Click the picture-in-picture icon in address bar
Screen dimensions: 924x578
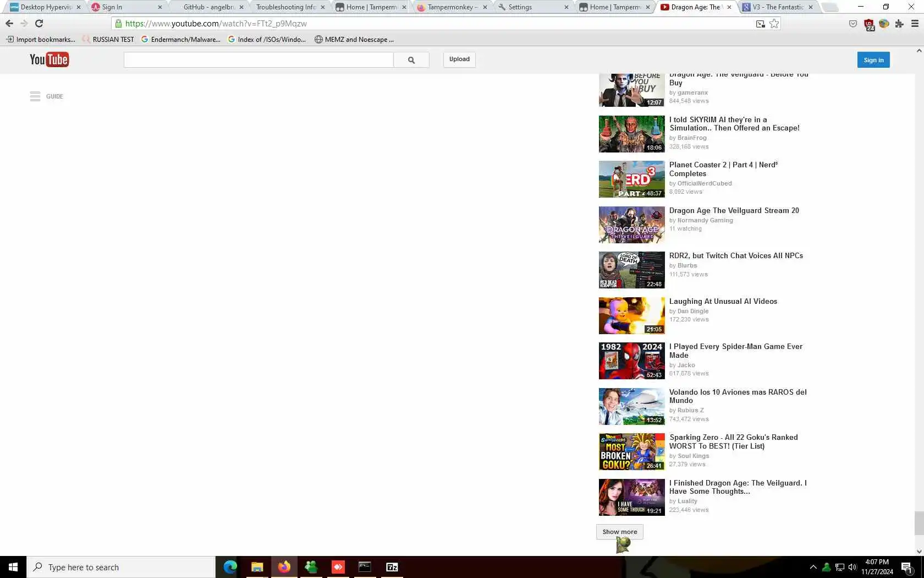pyautogui.click(x=761, y=24)
